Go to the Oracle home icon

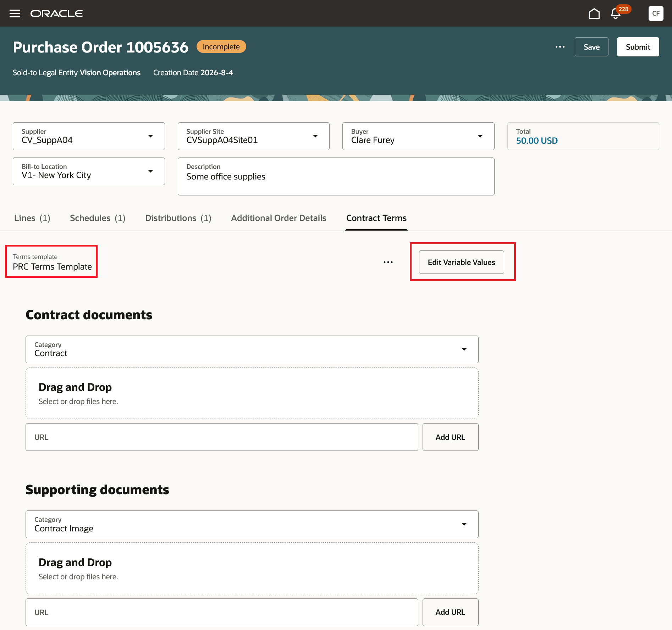point(594,13)
